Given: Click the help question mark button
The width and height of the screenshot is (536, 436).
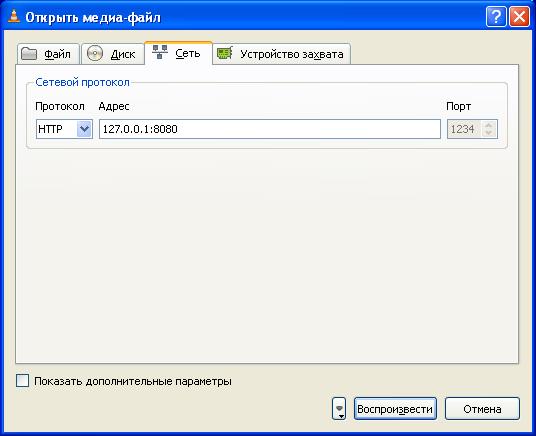Looking at the screenshot, I should [x=496, y=16].
